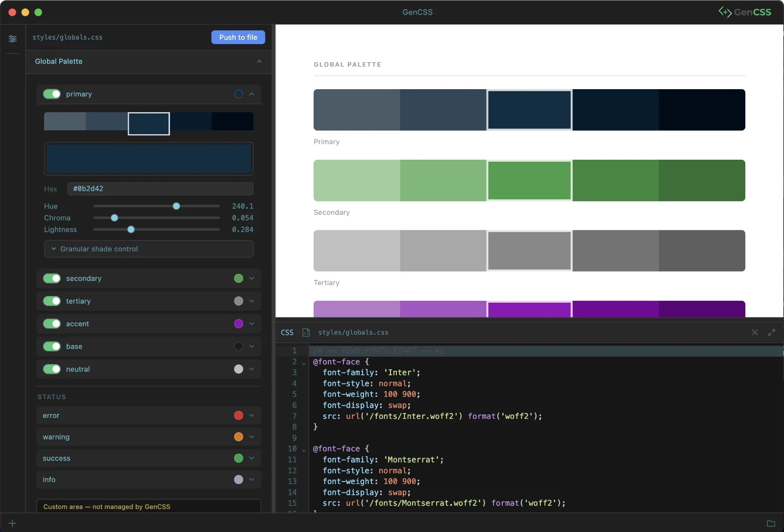The width and height of the screenshot is (784, 532).
Task: Click the file icon next to CSS label
Action: [306, 332]
